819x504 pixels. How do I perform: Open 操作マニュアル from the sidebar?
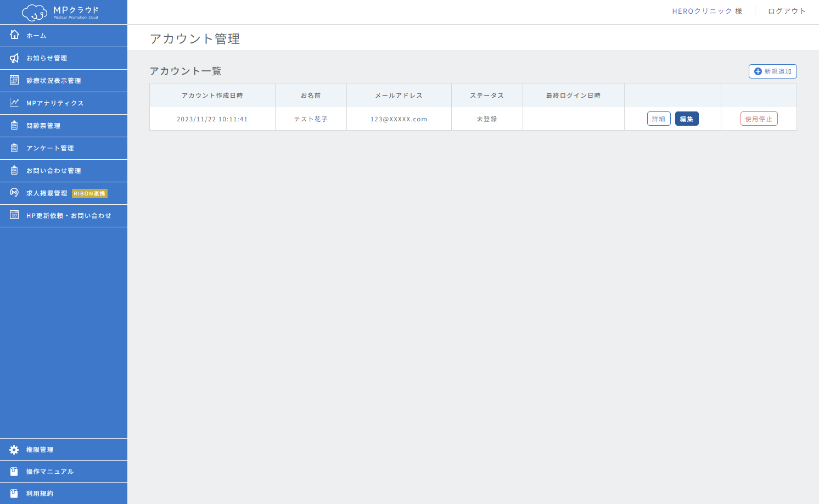(x=64, y=472)
